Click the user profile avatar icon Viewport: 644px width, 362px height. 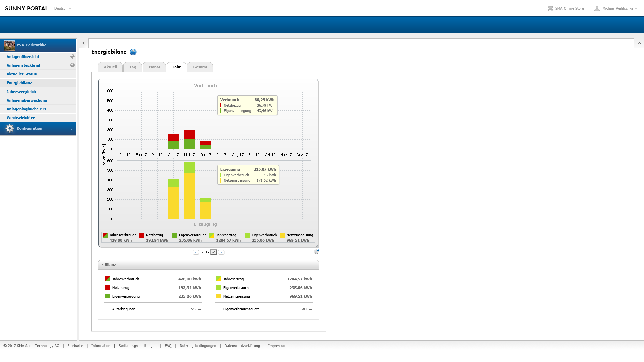(597, 8)
